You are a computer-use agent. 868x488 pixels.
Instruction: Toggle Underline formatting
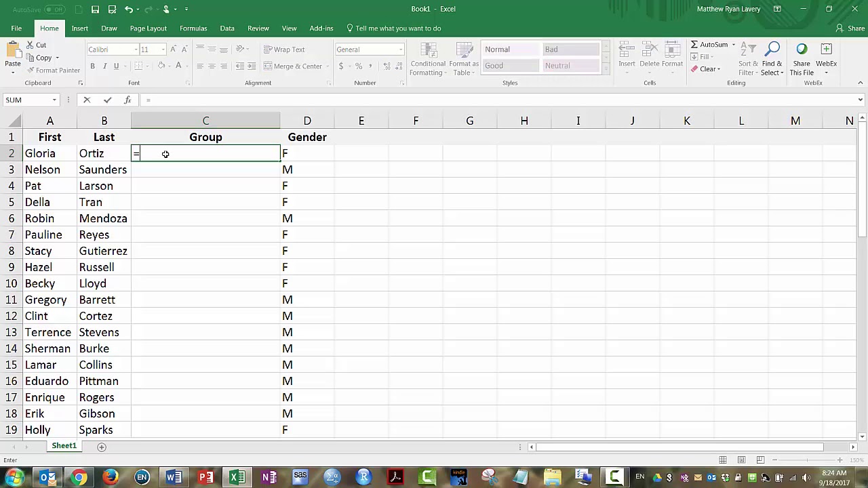pyautogui.click(x=116, y=66)
